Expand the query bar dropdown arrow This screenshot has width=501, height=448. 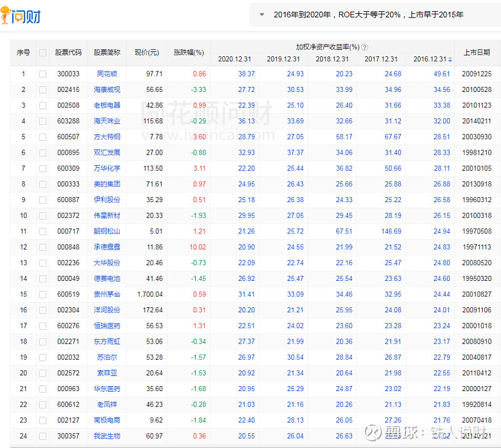click(261, 14)
